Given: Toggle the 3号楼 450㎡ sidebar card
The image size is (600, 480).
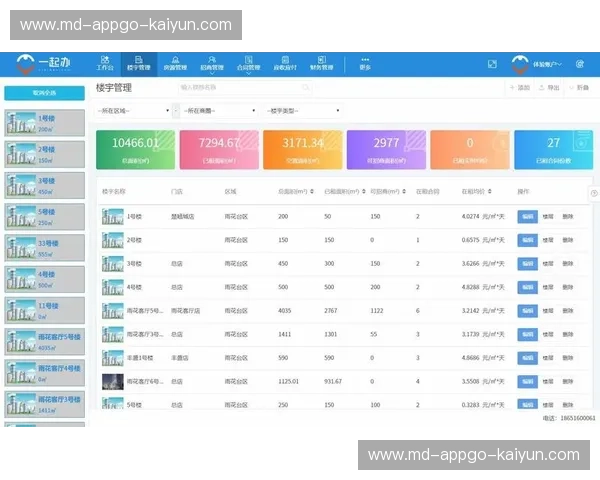Looking at the screenshot, I should point(44,185).
